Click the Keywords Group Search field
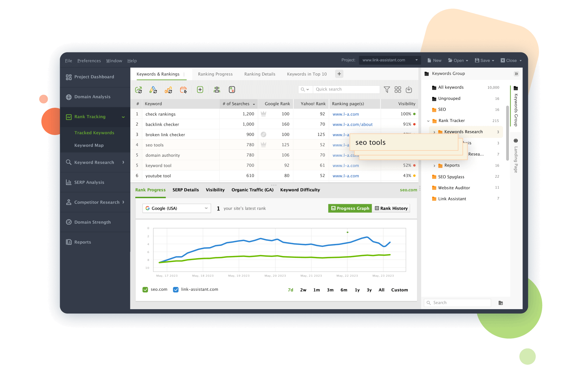588x366 pixels. tap(457, 303)
